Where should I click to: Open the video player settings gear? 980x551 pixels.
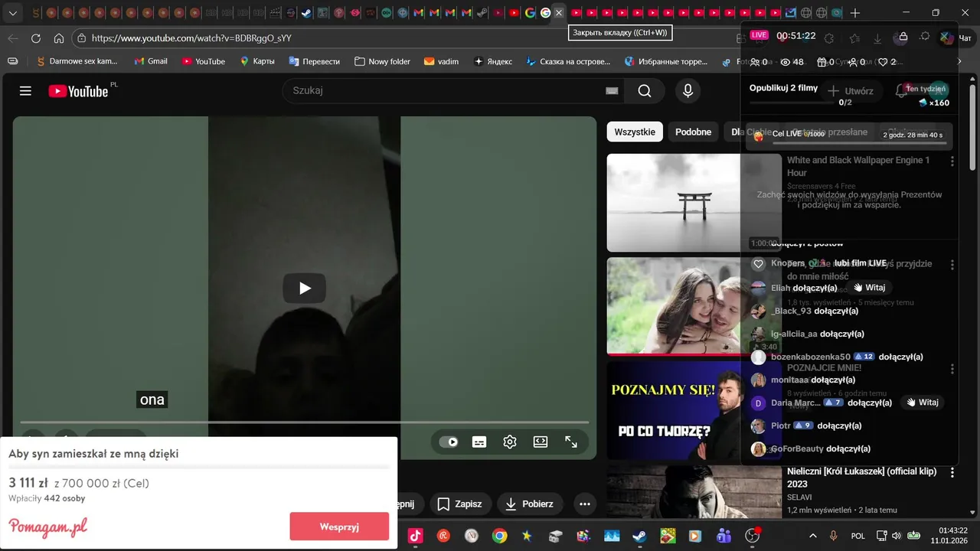510,442
